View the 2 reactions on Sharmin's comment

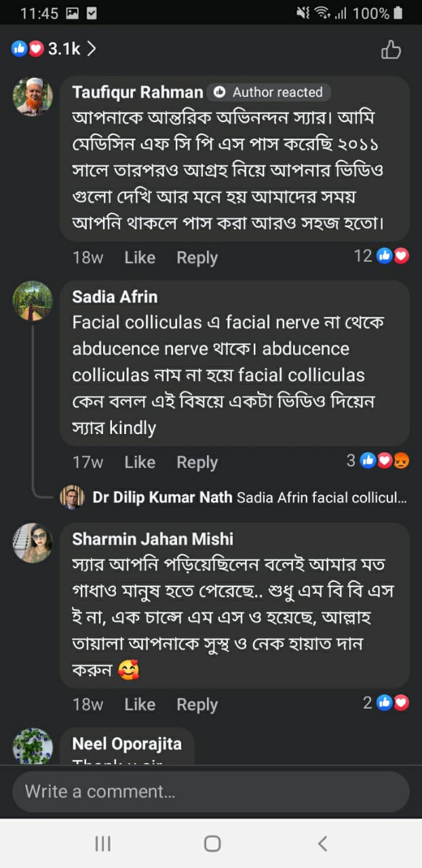[x=386, y=703]
